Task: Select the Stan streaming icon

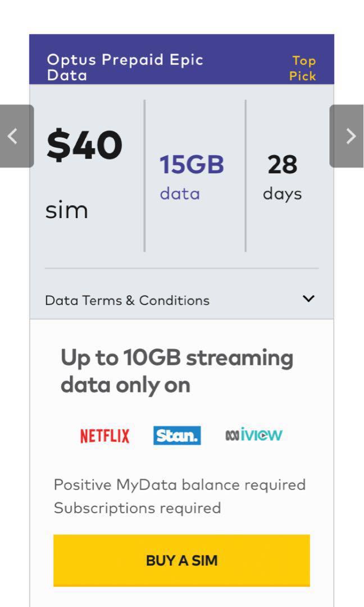Action: pyautogui.click(x=176, y=434)
